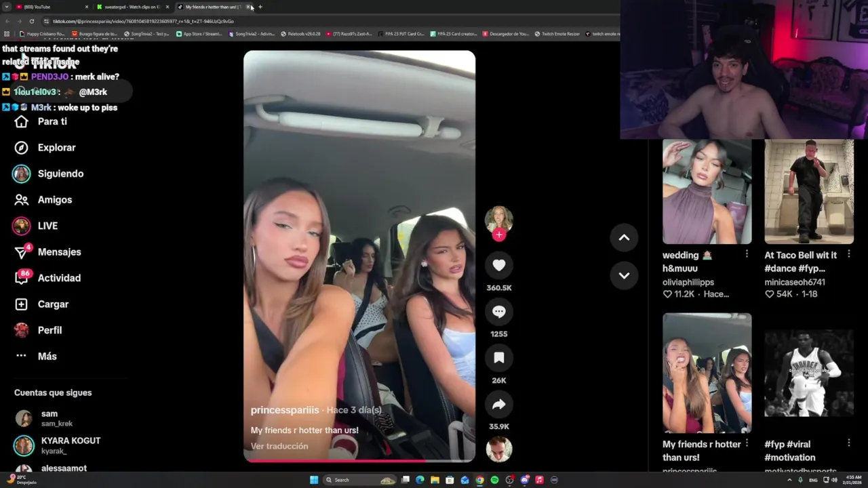Switch to the sweatergxd Kick tab
The width and height of the screenshot is (868, 488).
click(x=133, y=7)
